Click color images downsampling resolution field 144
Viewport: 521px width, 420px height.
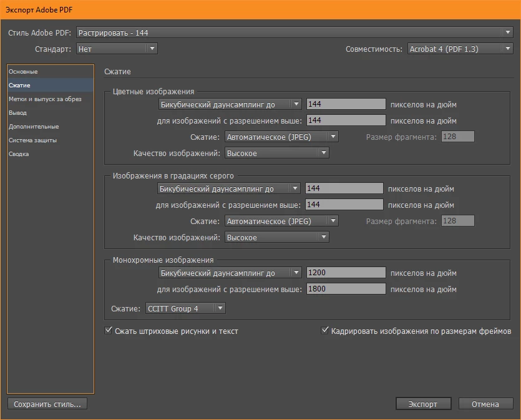coord(346,104)
